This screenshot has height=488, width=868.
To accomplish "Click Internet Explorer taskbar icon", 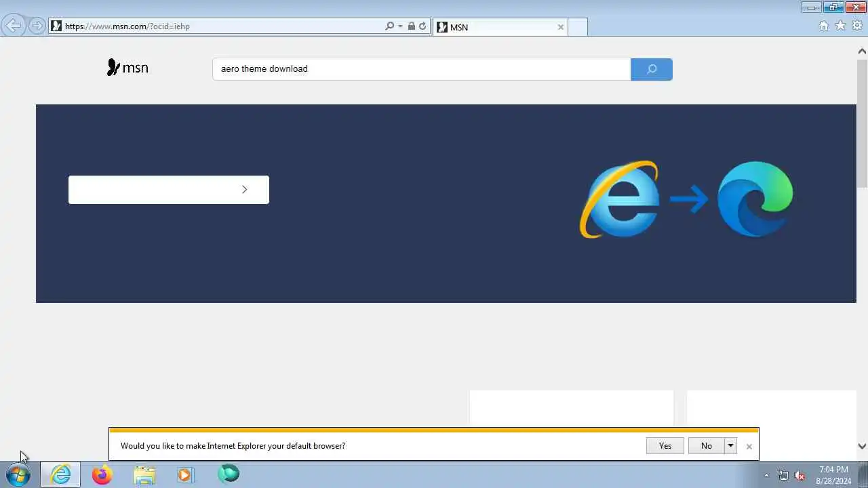I will click(60, 474).
